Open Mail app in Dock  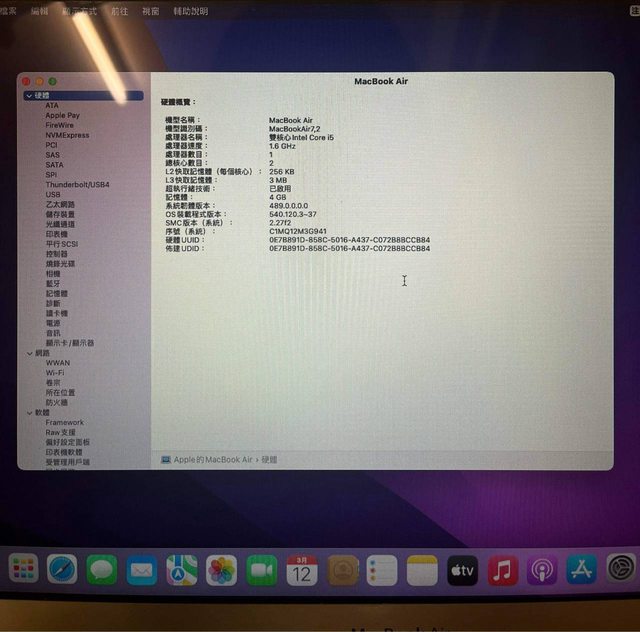[141, 570]
